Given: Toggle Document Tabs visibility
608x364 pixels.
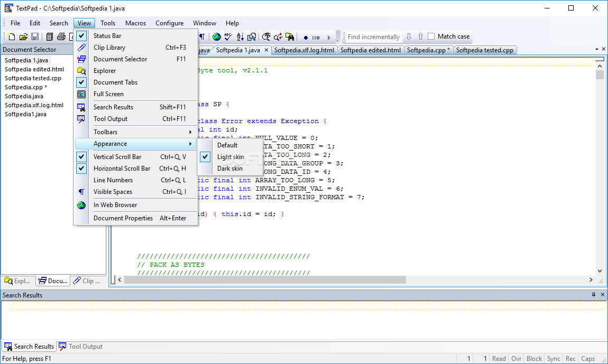Looking at the screenshot, I should (x=81, y=82).
